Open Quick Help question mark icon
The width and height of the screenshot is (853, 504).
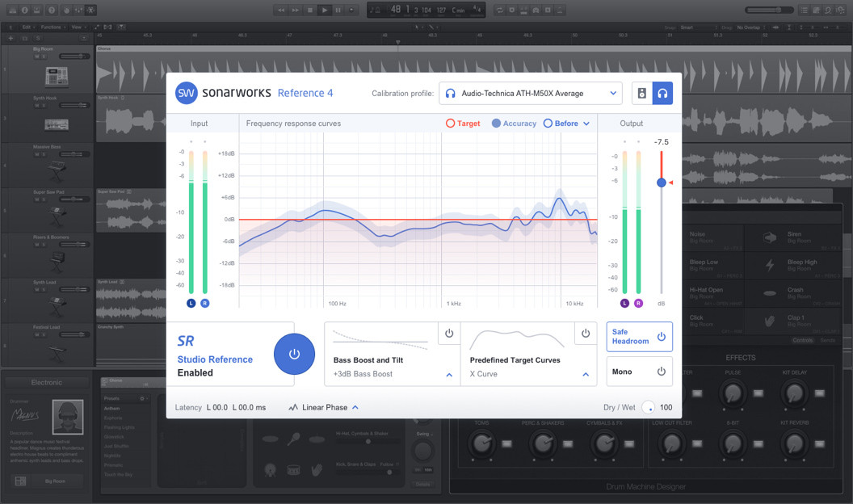pyautogui.click(x=51, y=10)
